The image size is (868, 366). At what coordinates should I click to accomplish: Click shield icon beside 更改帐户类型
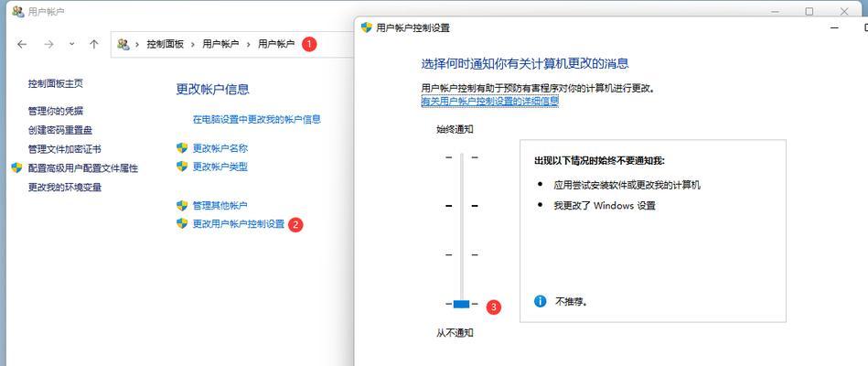(182, 167)
